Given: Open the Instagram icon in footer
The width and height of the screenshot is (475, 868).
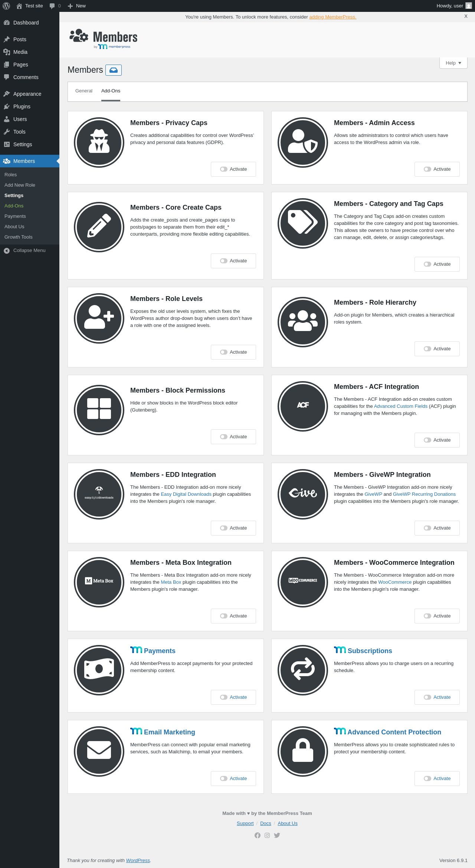Looking at the screenshot, I should [x=267, y=835].
